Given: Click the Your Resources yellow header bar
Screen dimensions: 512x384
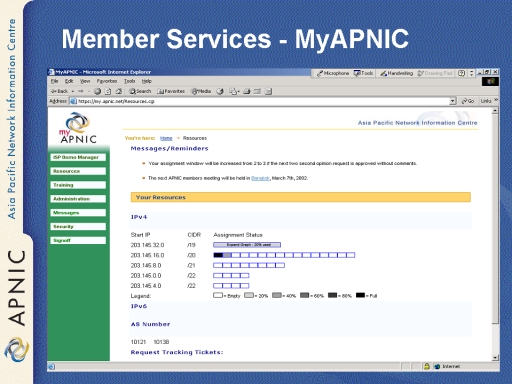Looking at the screenshot, I should click(301, 197).
